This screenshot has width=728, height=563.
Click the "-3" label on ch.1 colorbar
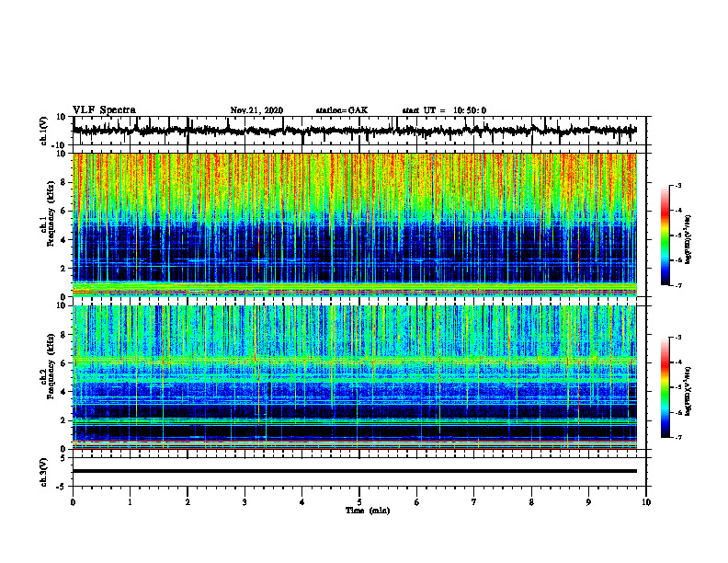pyautogui.click(x=678, y=186)
